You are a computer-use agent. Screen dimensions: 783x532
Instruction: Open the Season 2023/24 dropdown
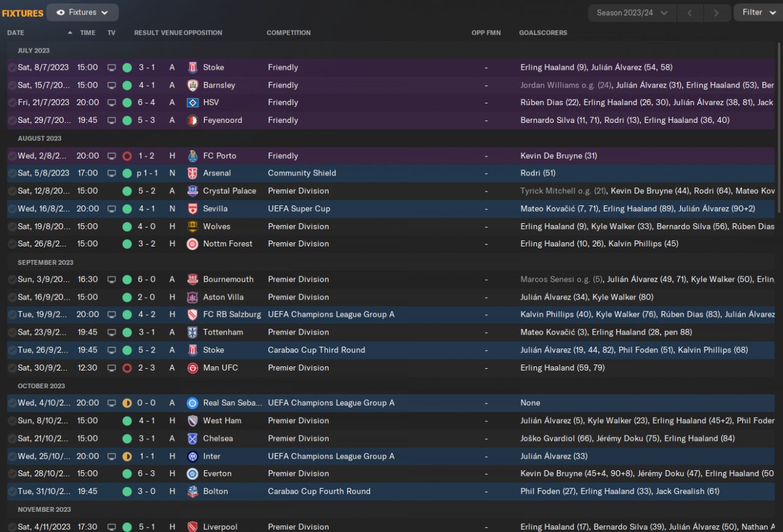coord(632,13)
